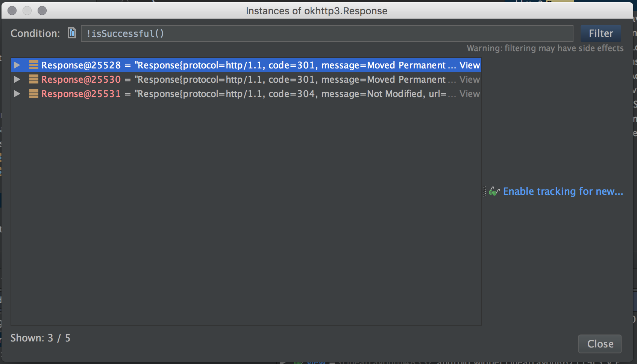Click the Close button
This screenshot has height=364, width=637.
click(599, 344)
